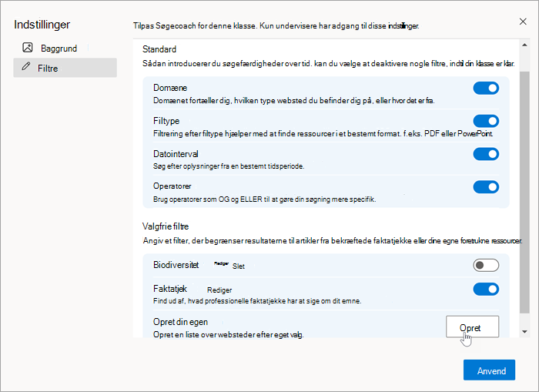This screenshot has height=392, width=539.
Task: Delete the Biodiversitet filter with Slet
Action: 239,266
